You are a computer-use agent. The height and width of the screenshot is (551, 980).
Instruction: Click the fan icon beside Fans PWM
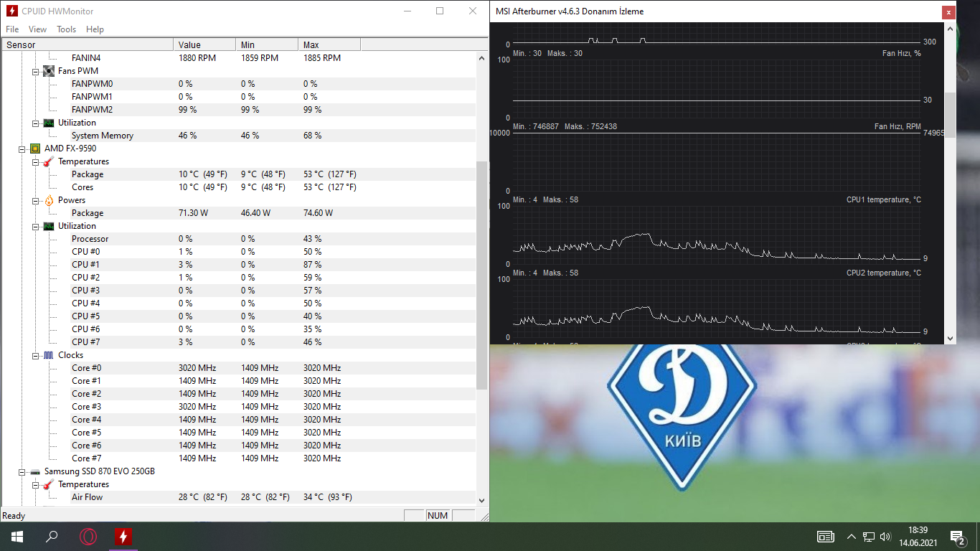(x=49, y=71)
